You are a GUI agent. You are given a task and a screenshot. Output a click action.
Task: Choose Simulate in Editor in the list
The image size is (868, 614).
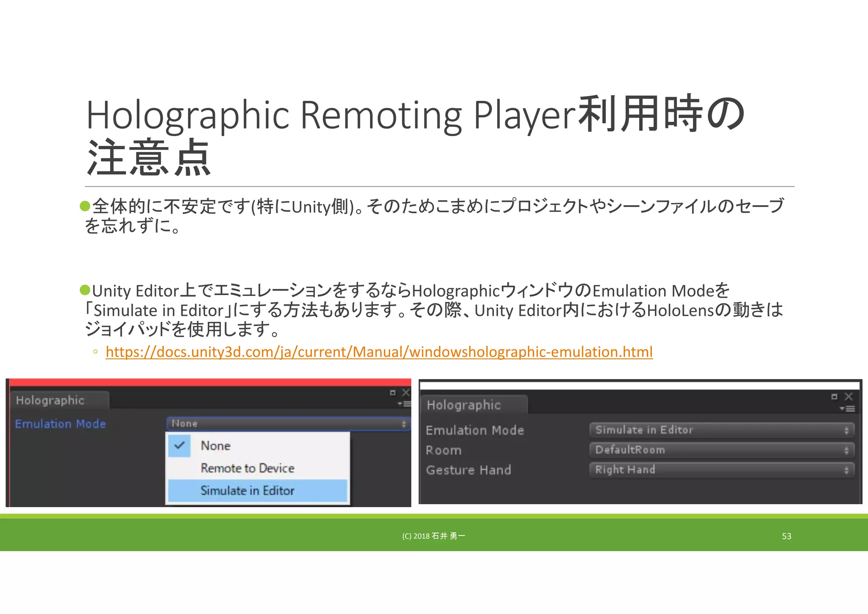tap(258, 491)
